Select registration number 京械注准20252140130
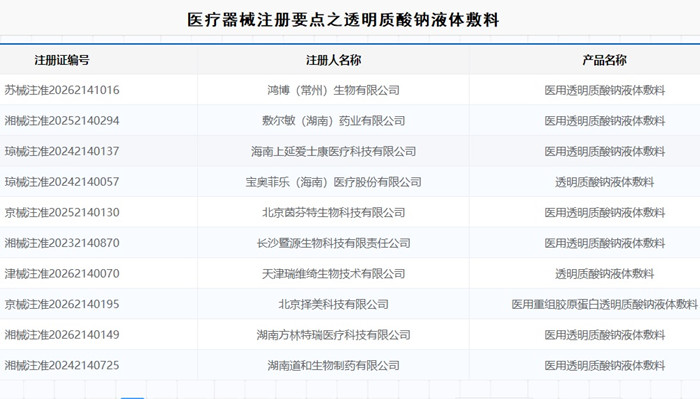This screenshot has height=399, width=700. pos(62,212)
